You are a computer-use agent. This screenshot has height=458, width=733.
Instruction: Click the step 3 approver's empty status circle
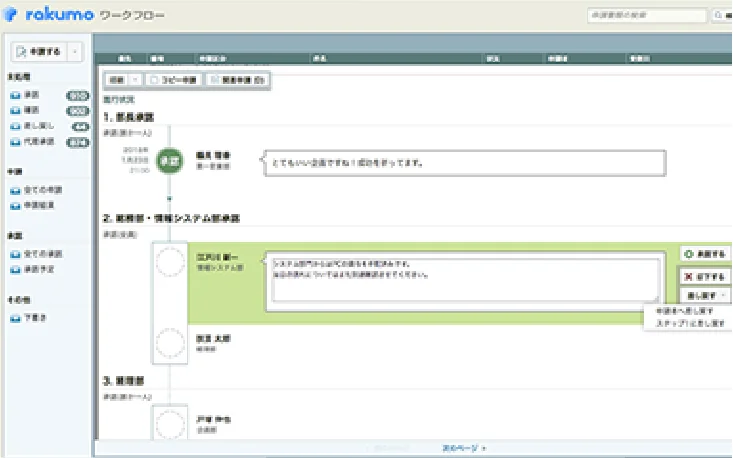[170, 424]
